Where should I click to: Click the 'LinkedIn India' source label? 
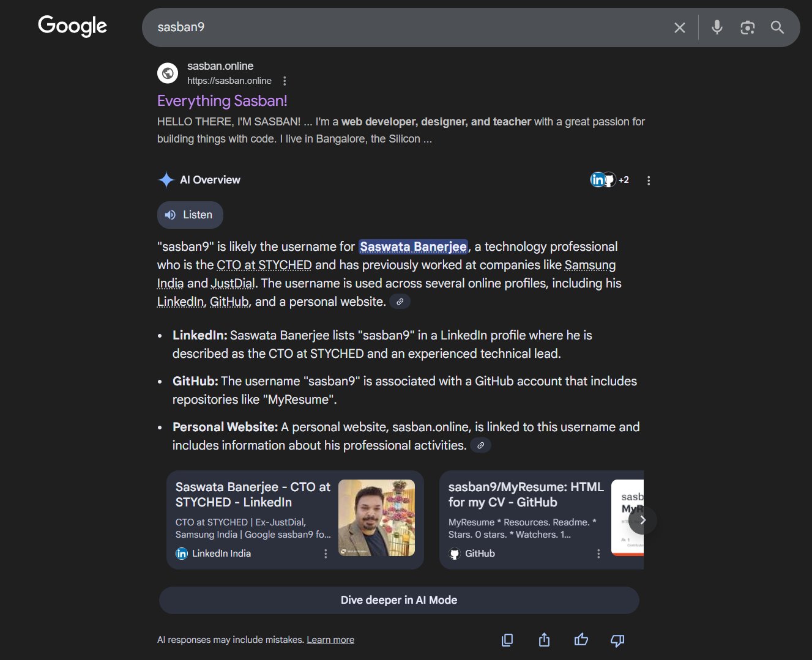click(x=222, y=554)
